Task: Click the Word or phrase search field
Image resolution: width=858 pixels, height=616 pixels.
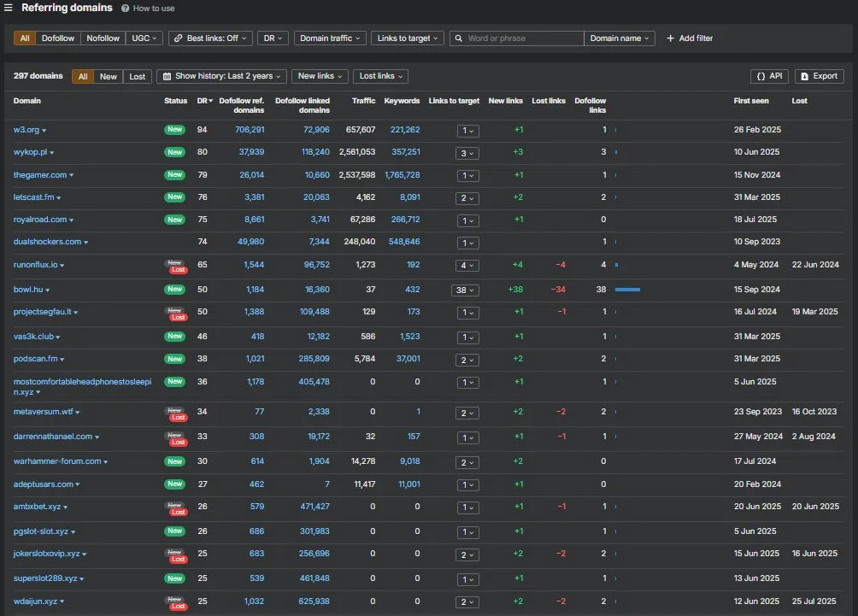Action: pyautogui.click(x=516, y=38)
